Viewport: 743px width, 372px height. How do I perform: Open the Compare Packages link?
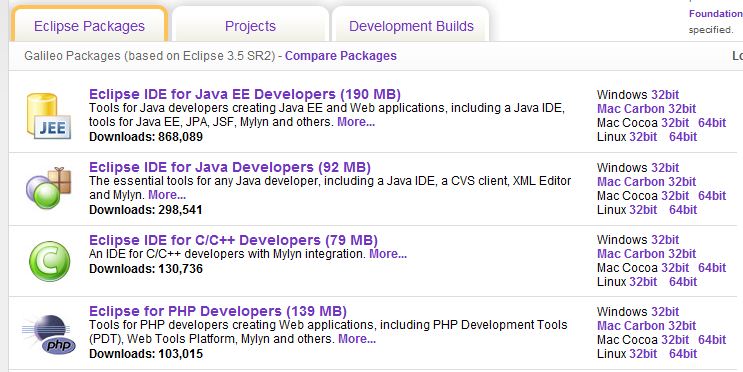[x=341, y=56]
